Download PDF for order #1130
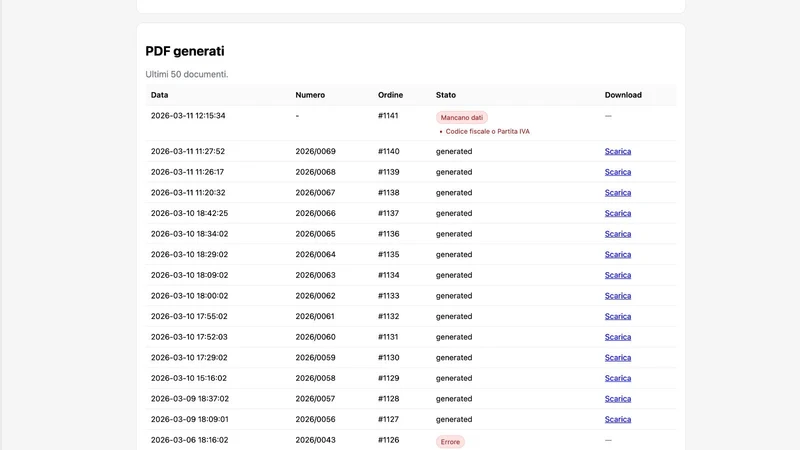Viewport: 800px width, 450px height. pos(618,358)
